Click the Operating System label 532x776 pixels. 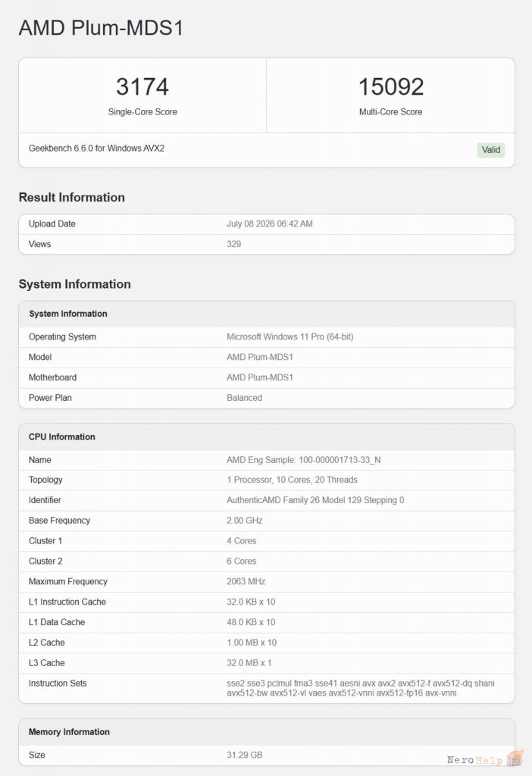pos(62,336)
